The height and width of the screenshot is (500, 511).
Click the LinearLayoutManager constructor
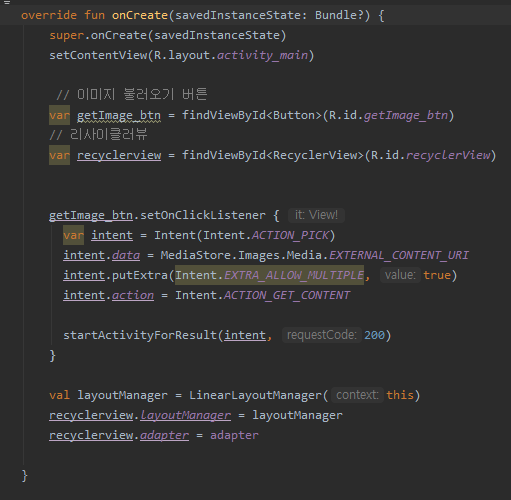click(255, 395)
